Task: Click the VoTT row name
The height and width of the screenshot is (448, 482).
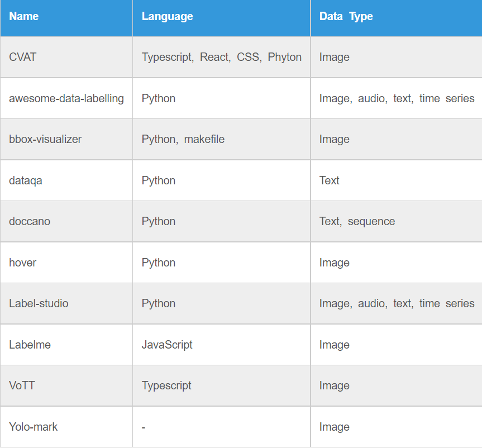Action: tap(21, 385)
